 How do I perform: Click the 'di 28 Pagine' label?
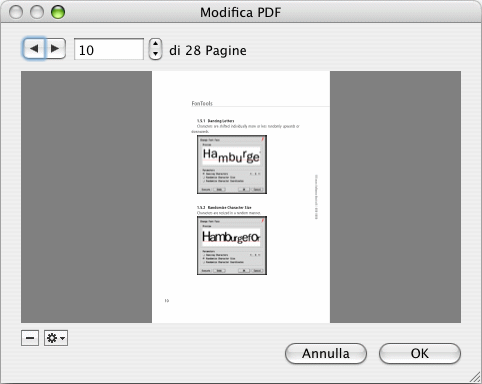point(208,50)
